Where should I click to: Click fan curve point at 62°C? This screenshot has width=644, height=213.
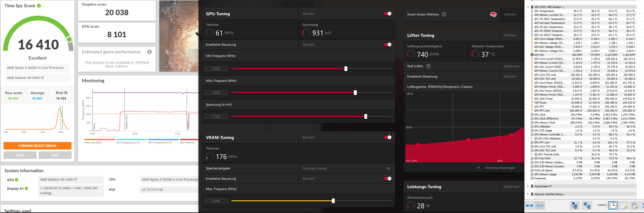[x=511, y=135]
